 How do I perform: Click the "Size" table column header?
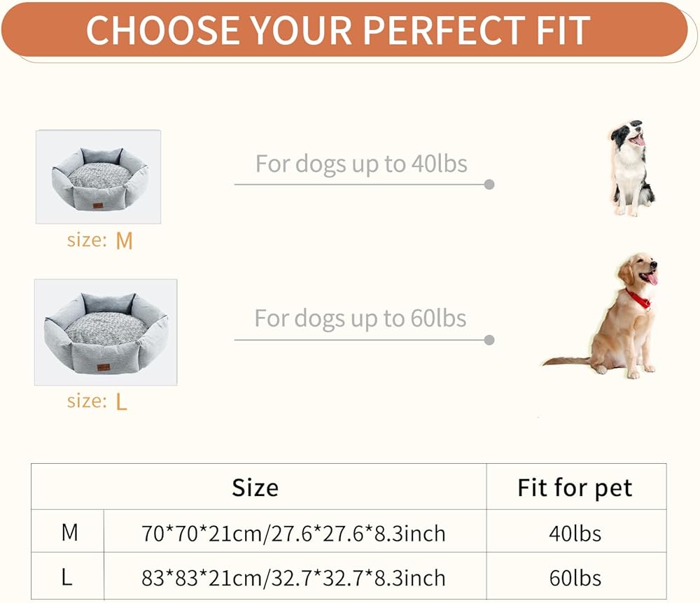(255, 488)
